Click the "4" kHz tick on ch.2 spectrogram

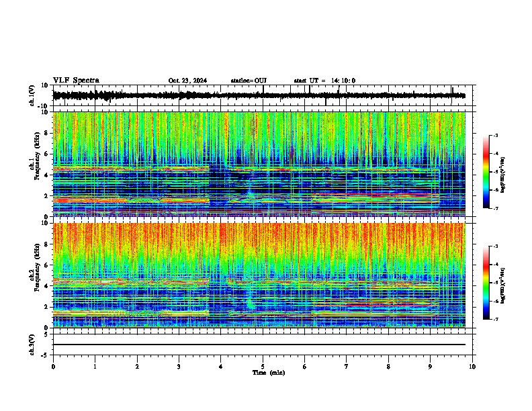(46, 286)
